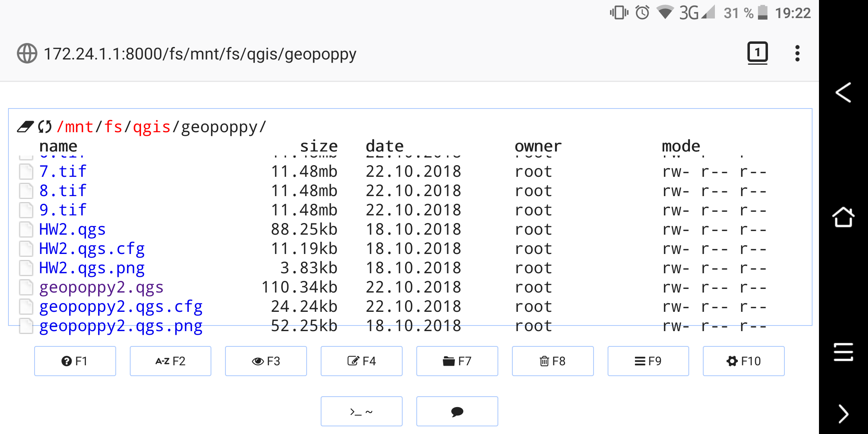Screen dimensions: 868x434
Task: Tap the browser address bar URL
Action: tap(200, 54)
